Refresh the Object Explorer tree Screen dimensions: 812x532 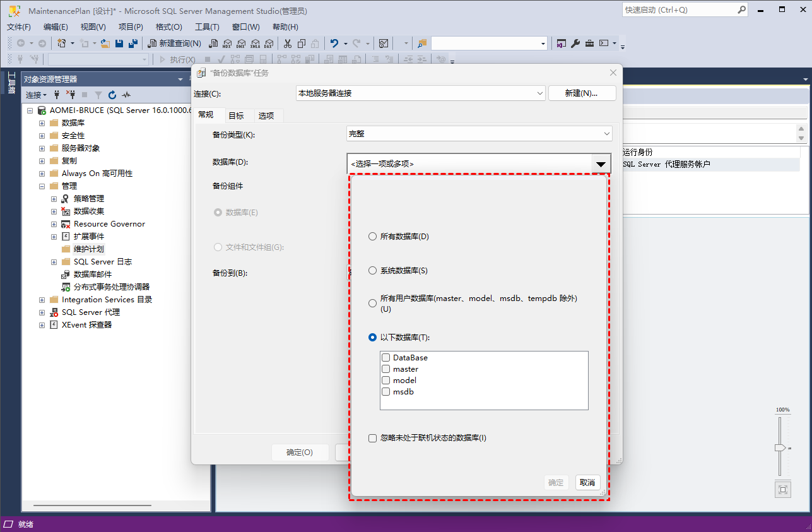tap(112, 95)
